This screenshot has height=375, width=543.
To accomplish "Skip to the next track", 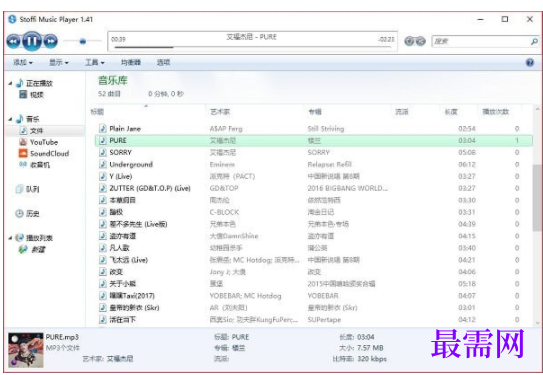I will pos(51,41).
